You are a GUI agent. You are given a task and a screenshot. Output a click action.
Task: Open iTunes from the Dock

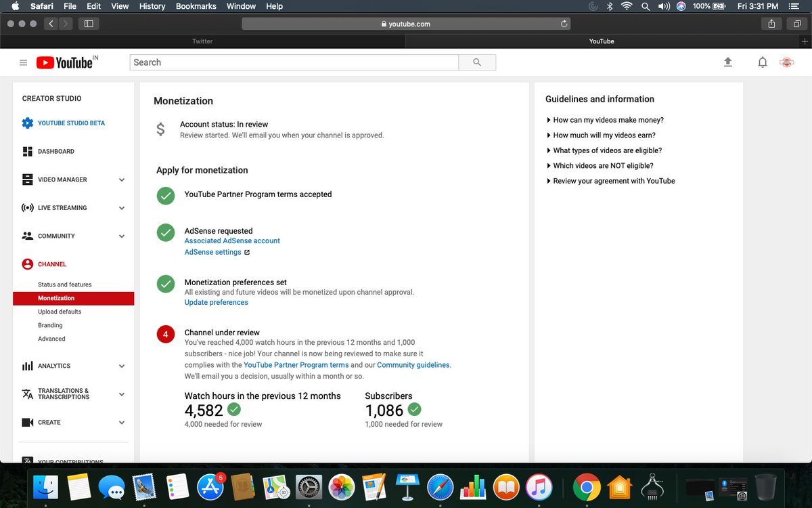click(539, 486)
